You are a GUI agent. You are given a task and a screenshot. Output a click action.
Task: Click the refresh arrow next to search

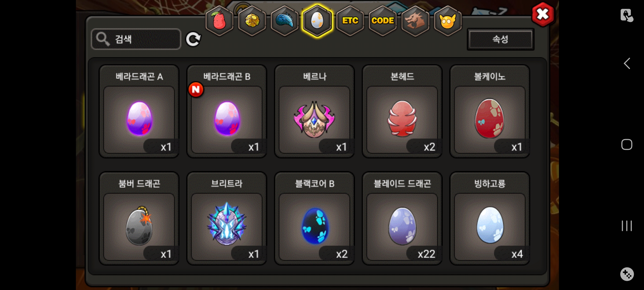point(193,39)
